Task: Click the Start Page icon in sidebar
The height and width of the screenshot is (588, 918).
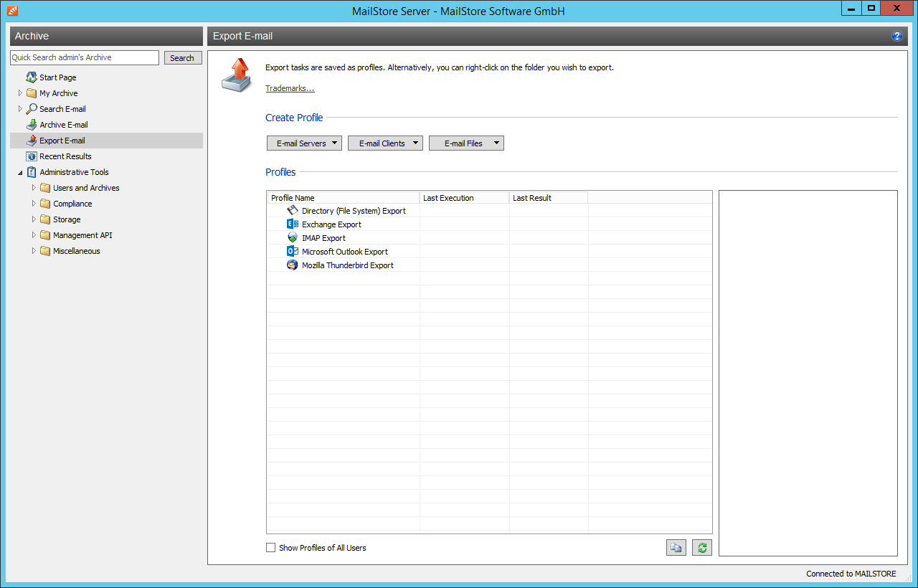Action: (x=32, y=77)
